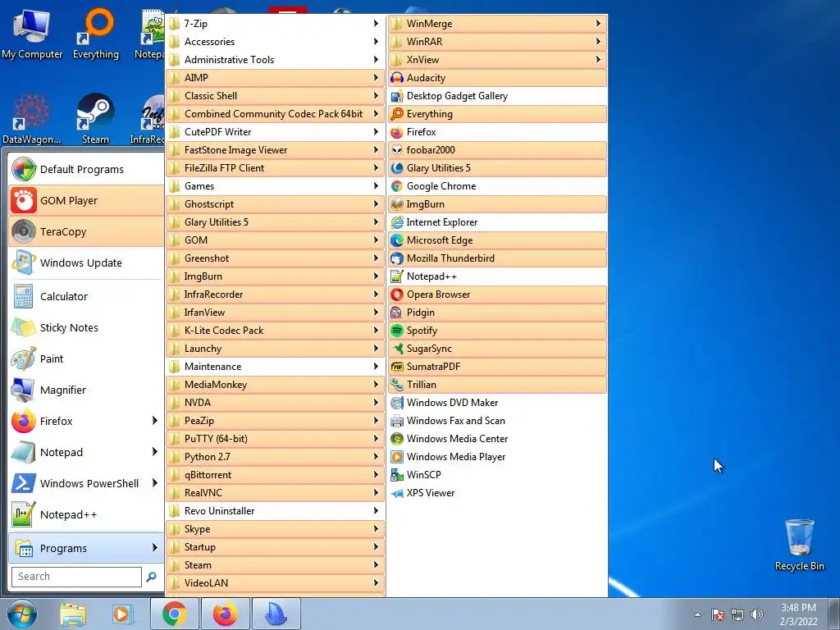Click Windows Media Center entry

pos(498,439)
